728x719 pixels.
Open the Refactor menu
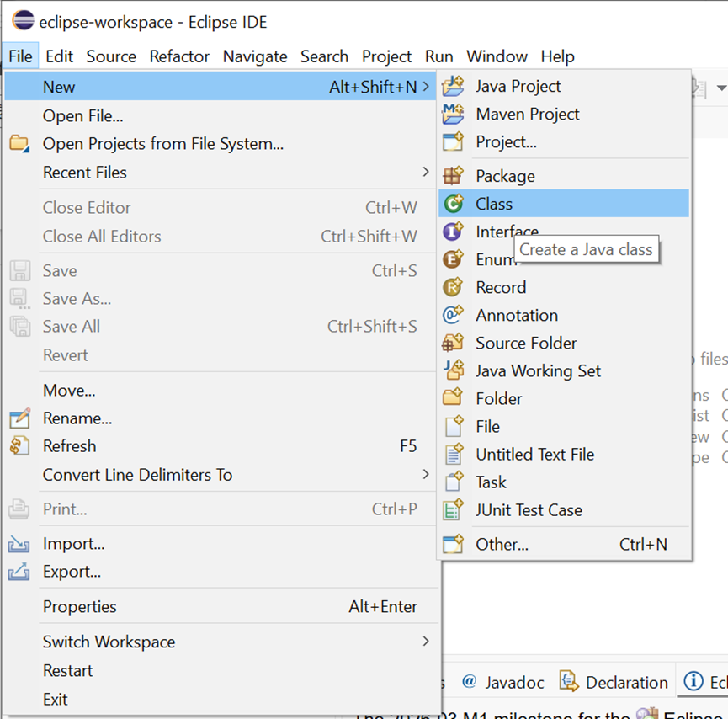pyautogui.click(x=179, y=56)
